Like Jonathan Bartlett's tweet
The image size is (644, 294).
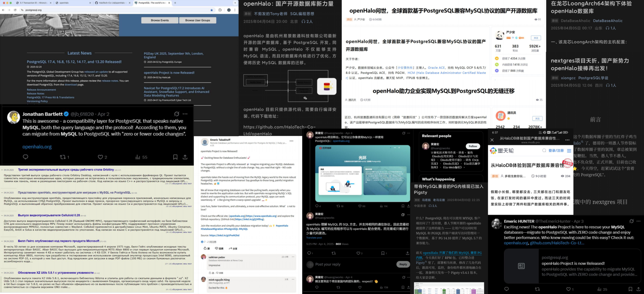[x=101, y=157]
